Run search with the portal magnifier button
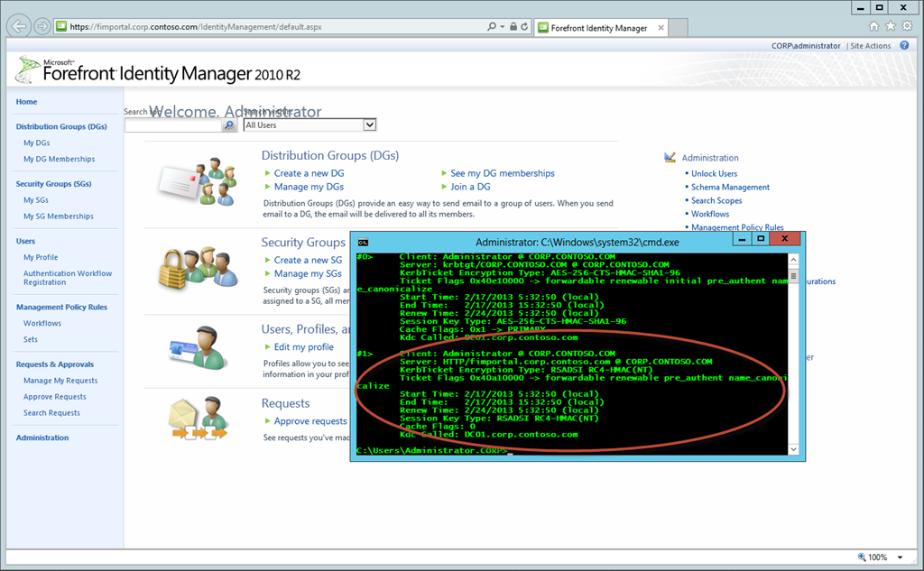 228,124
